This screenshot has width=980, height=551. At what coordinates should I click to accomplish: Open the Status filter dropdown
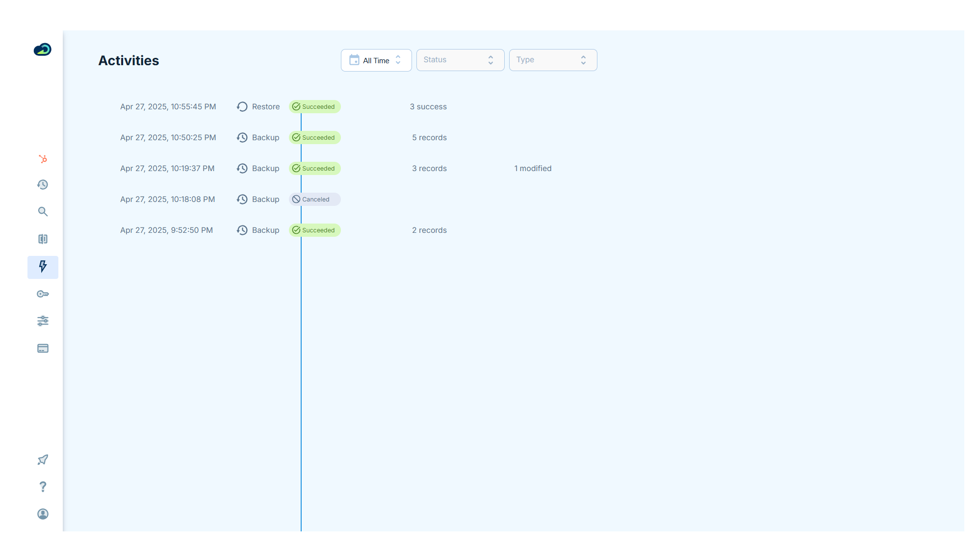coord(460,60)
